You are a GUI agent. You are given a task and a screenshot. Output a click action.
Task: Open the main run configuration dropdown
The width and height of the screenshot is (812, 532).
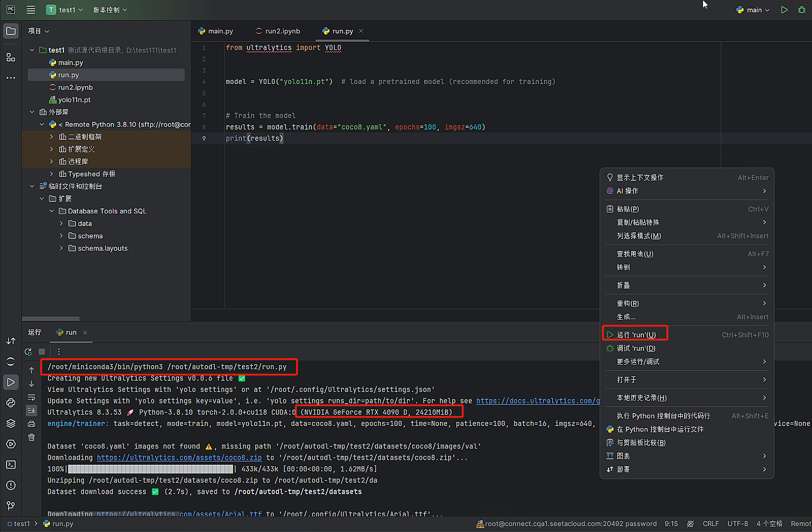pos(753,10)
